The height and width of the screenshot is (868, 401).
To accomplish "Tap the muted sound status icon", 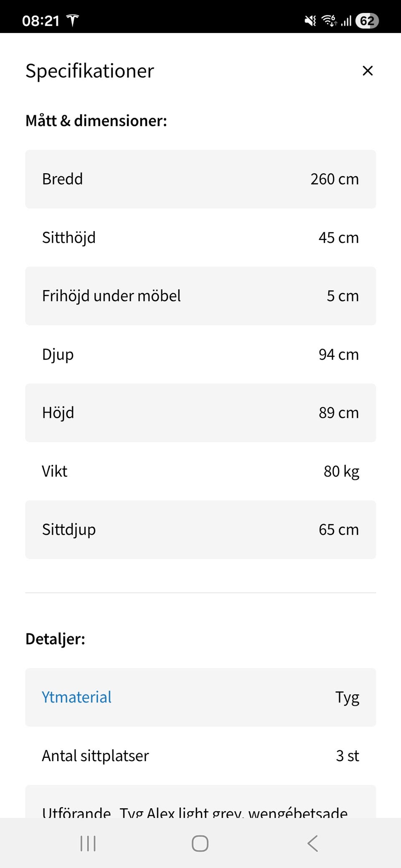I will [x=310, y=20].
